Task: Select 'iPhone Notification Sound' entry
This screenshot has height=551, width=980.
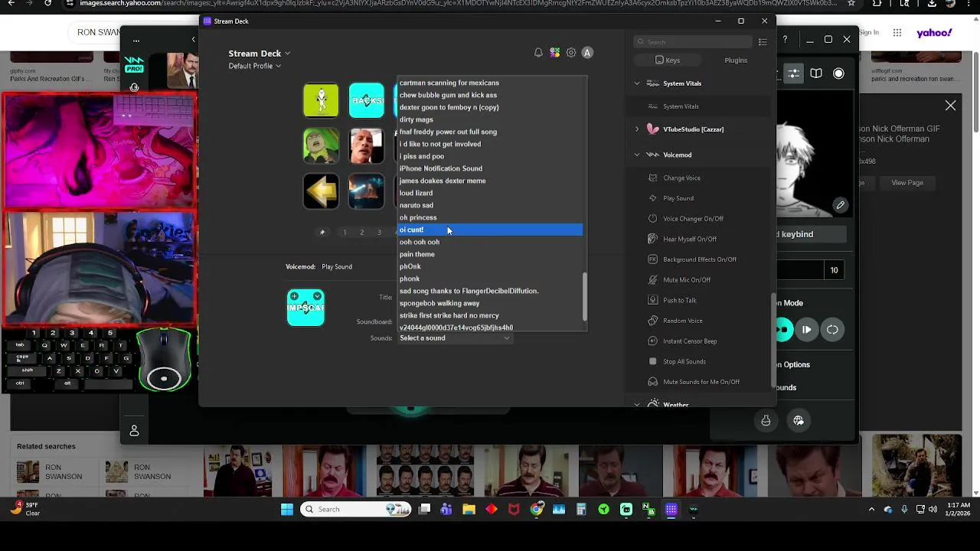Action: [490, 168]
